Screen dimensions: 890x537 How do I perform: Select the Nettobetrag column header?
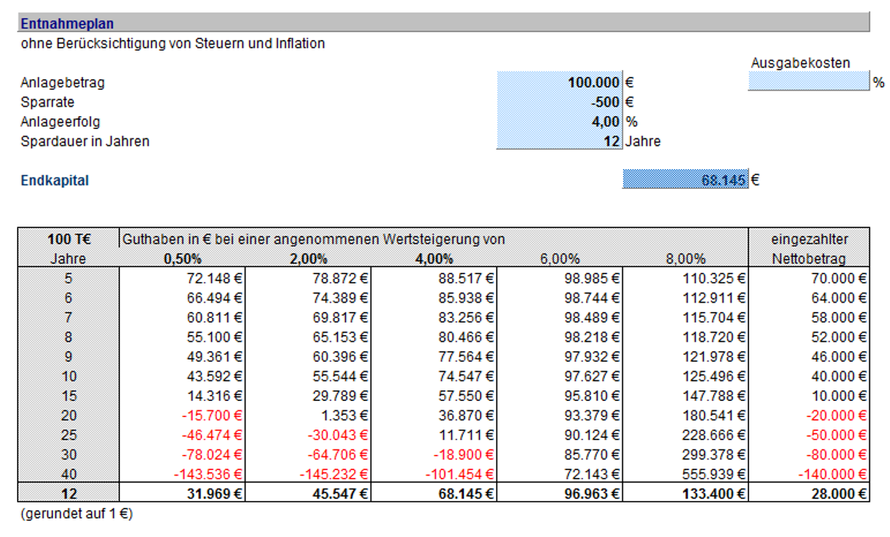point(809,258)
